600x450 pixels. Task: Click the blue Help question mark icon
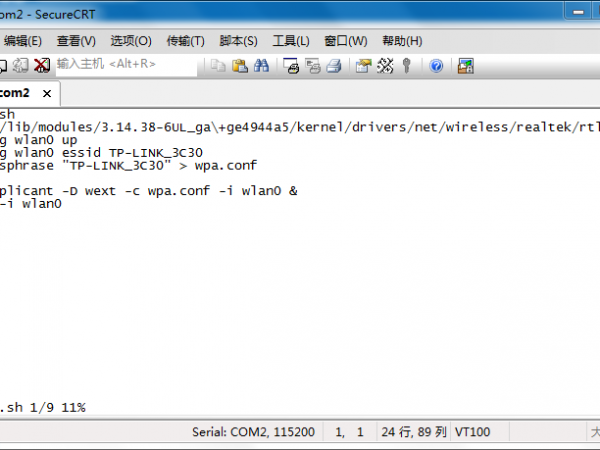point(436,65)
